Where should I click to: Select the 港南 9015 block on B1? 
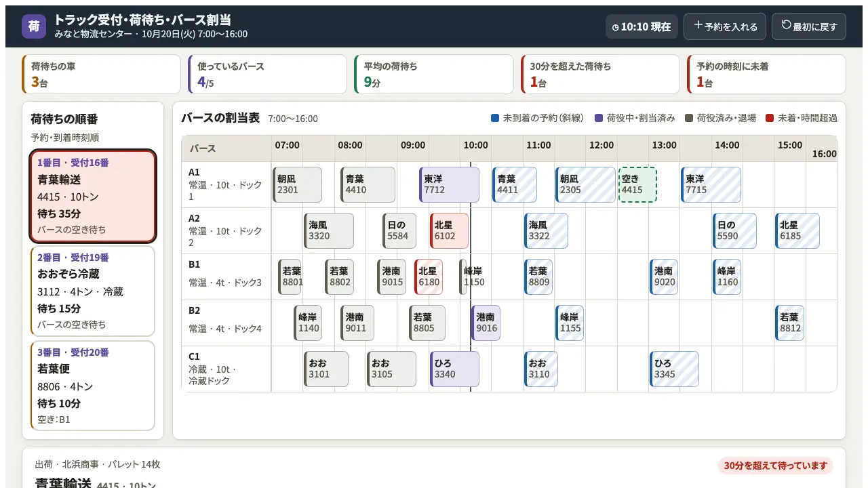point(392,277)
